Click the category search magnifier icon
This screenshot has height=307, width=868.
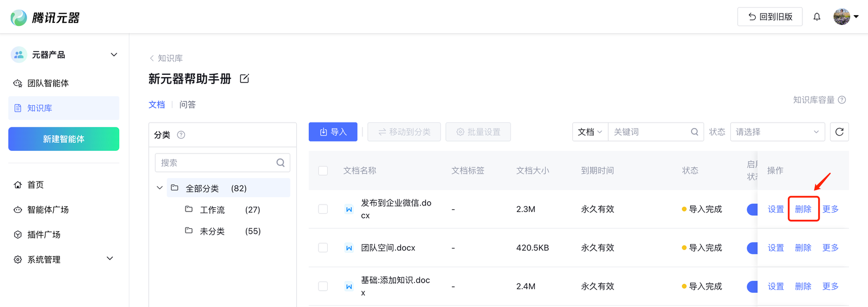pos(280,163)
